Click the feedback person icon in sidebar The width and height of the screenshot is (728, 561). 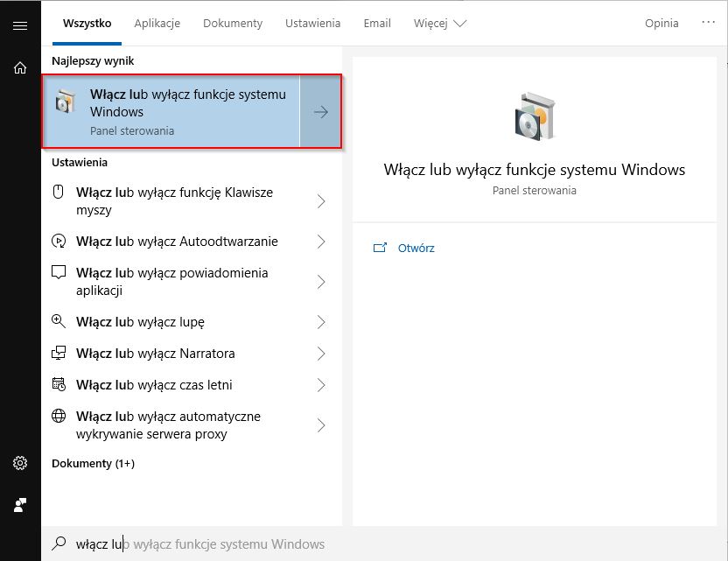(20, 505)
